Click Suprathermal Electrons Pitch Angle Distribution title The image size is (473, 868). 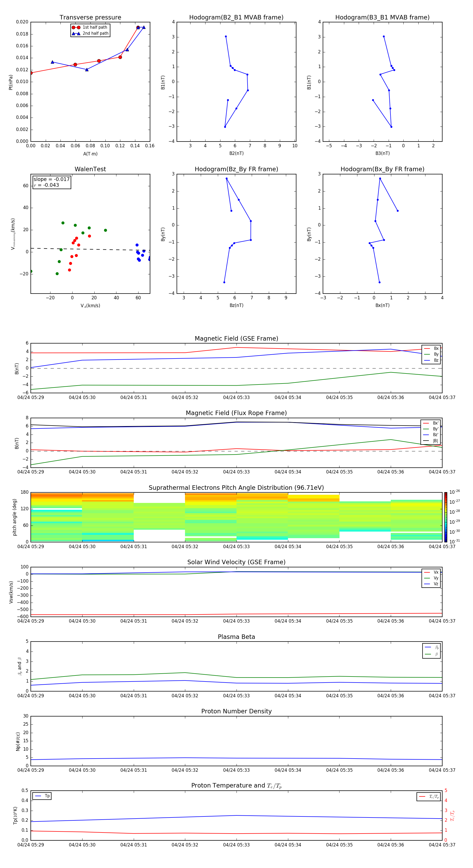[x=236, y=488]
